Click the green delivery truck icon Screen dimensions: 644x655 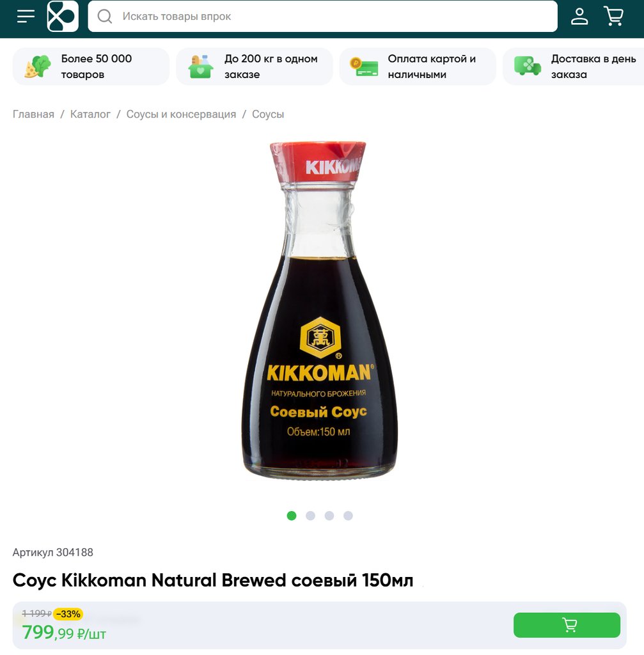[x=528, y=66]
